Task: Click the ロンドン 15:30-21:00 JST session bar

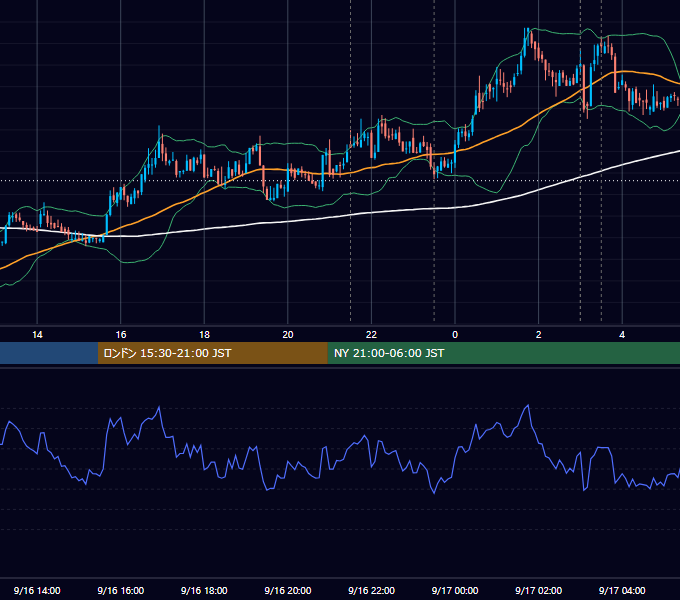Action: pos(212,353)
